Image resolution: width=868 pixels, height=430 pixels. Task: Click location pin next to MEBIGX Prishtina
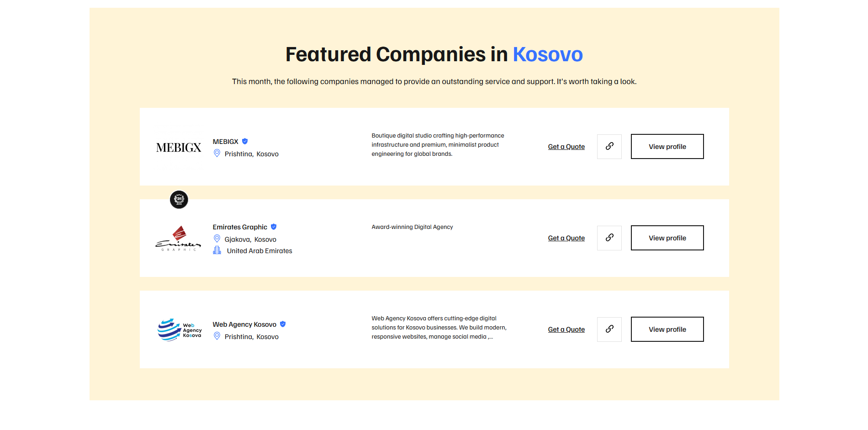pyautogui.click(x=217, y=153)
